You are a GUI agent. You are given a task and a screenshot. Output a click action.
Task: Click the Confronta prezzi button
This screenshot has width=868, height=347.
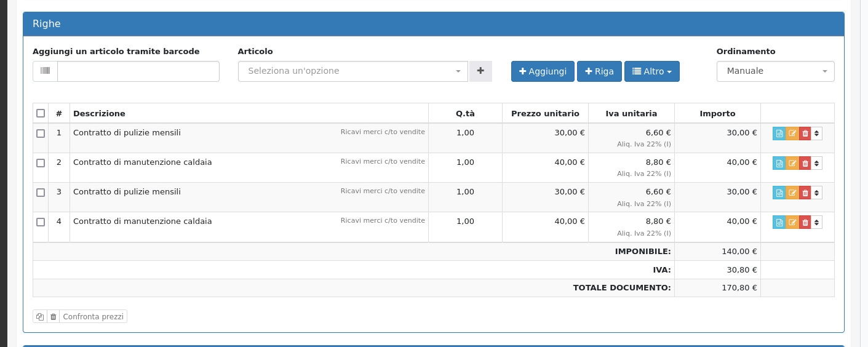[x=93, y=317]
